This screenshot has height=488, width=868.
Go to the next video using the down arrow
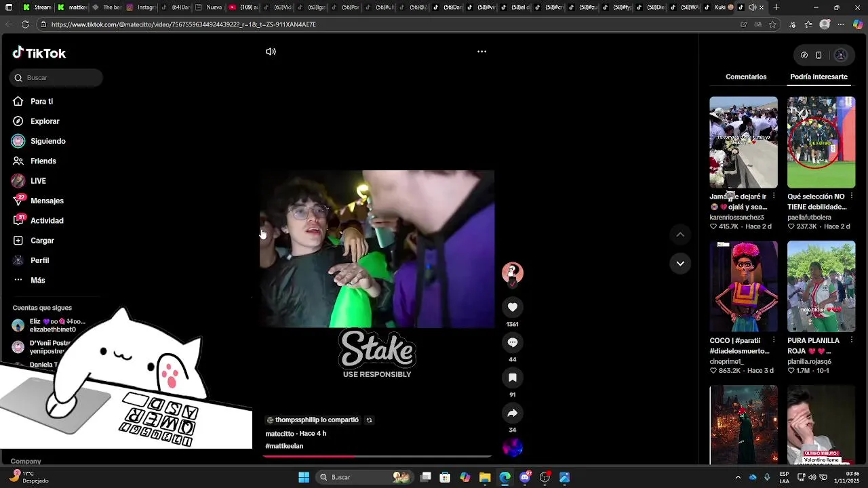[680, 263]
